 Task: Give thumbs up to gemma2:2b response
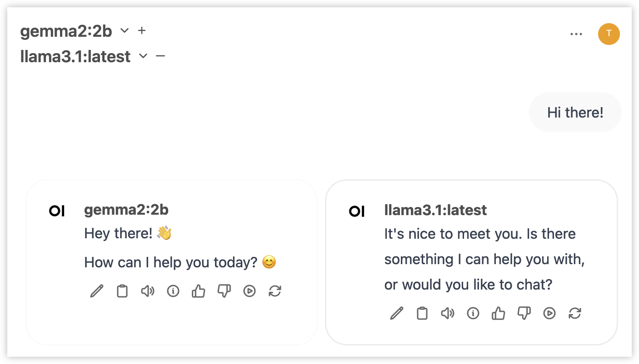coord(199,291)
